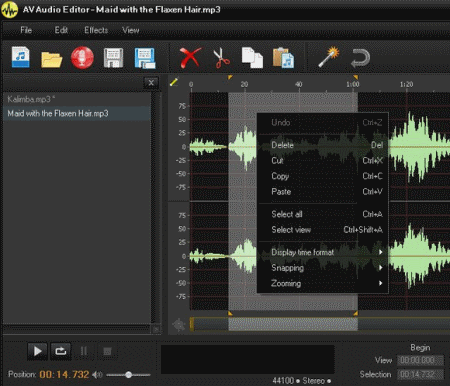Screen dimensions: 450x386
Task: Click the selection end marker on ruler
Action: (356, 77)
